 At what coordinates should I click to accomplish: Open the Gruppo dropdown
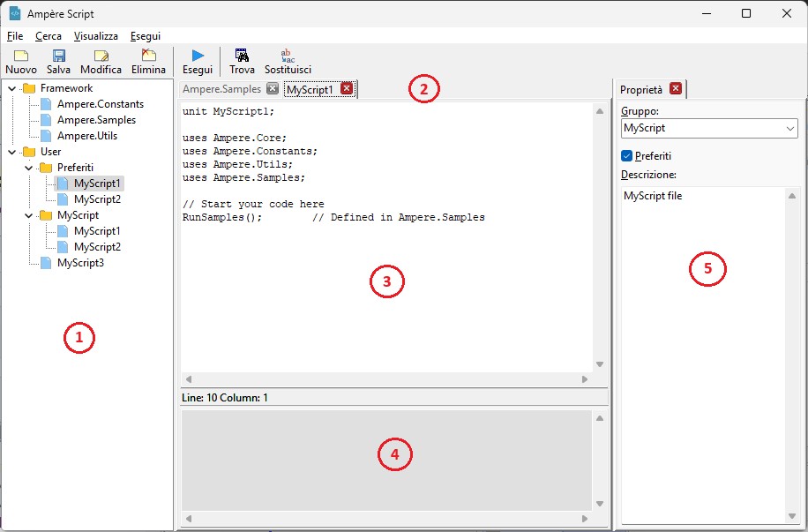pos(790,128)
